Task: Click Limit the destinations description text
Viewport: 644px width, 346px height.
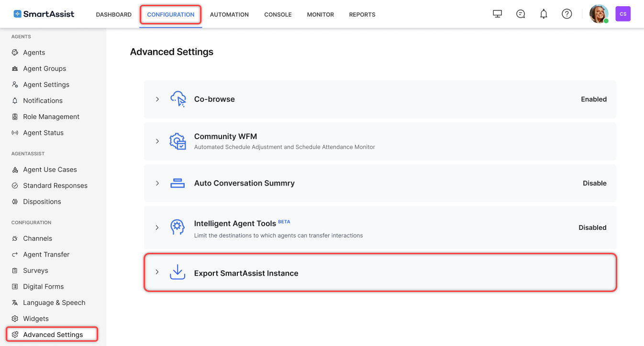Action: point(278,236)
